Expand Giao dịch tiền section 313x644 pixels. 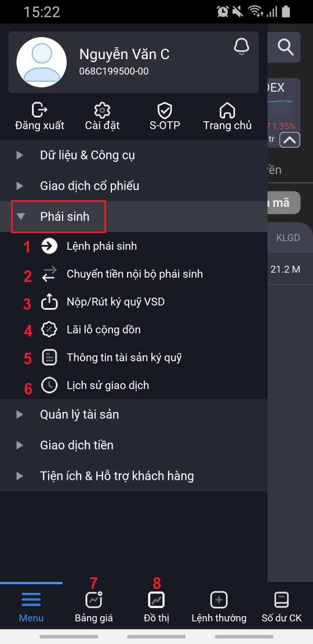tap(133, 445)
